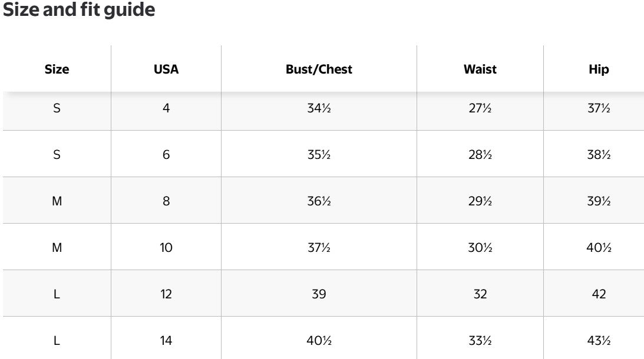Select the USA size 12 cell
The width and height of the screenshot is (644, 359).
tap(166, 294)
